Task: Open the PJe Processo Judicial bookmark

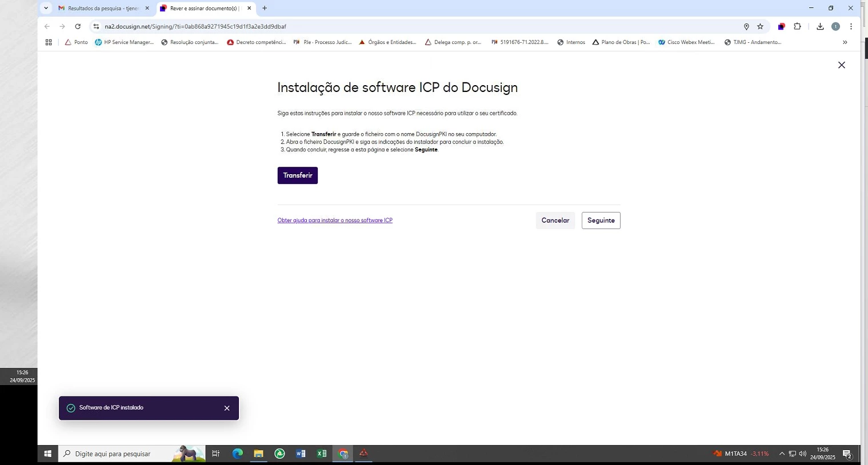Action: [322, 42]
